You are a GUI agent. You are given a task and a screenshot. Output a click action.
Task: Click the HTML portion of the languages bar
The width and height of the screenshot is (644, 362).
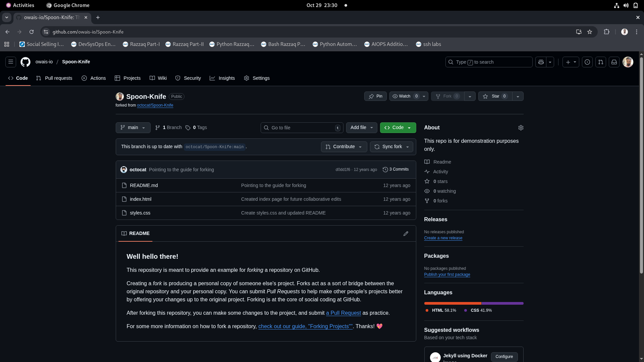pos(452,303)
